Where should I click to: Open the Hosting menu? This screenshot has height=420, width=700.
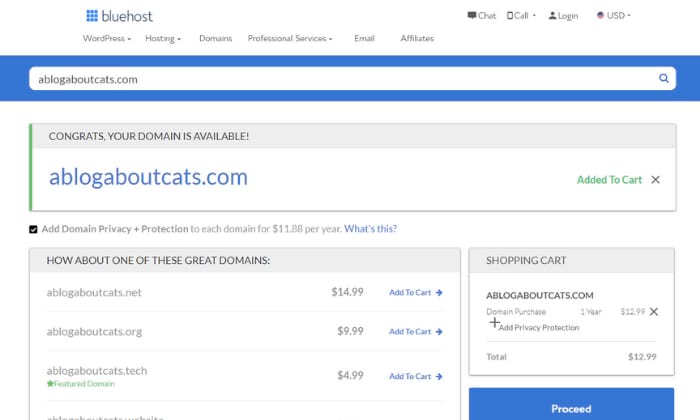click(x=163, y=38)
